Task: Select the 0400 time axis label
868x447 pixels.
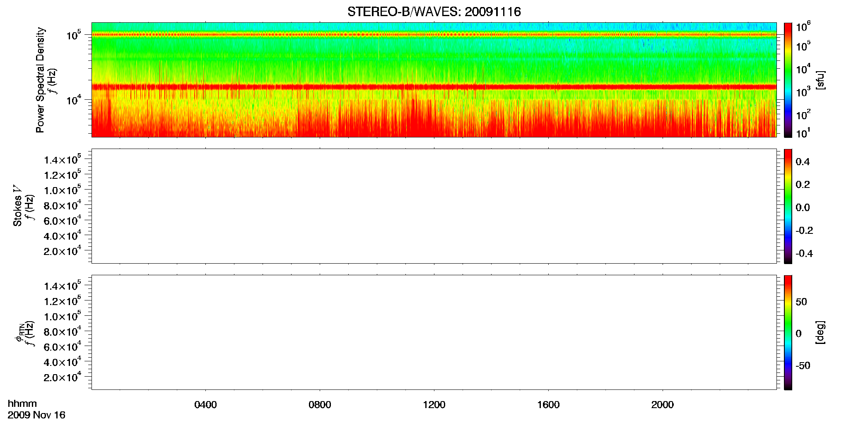Action: [205, 405]
